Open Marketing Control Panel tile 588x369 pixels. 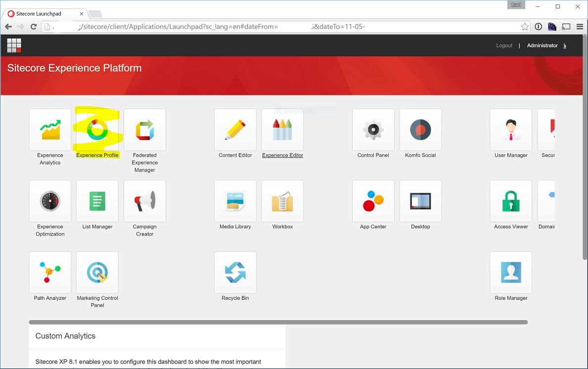pos(97,272)
